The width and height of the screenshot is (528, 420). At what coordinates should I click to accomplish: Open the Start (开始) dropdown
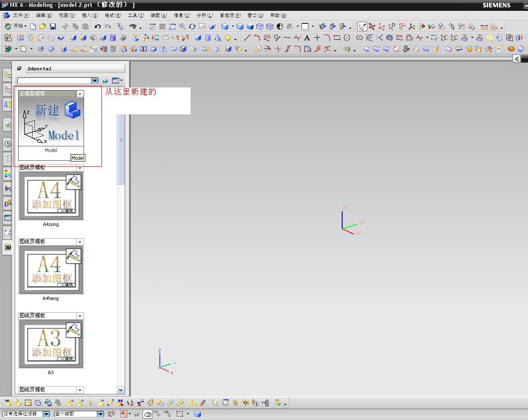[16, 26]
